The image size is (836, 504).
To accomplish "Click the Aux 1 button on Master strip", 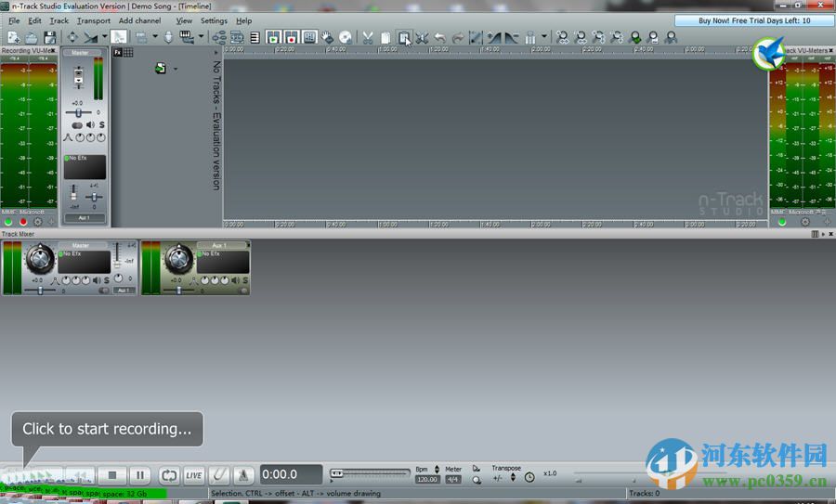I will 85,218.
